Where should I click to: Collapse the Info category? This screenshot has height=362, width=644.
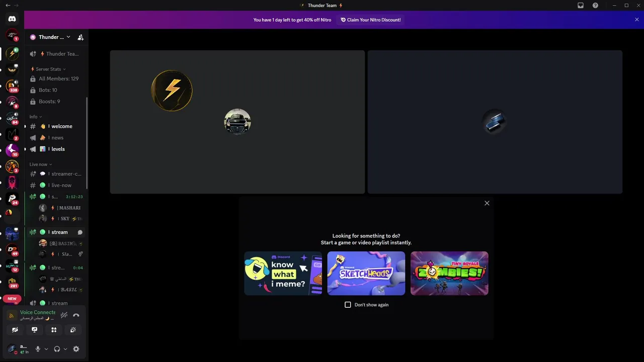[x=35, y=117]
